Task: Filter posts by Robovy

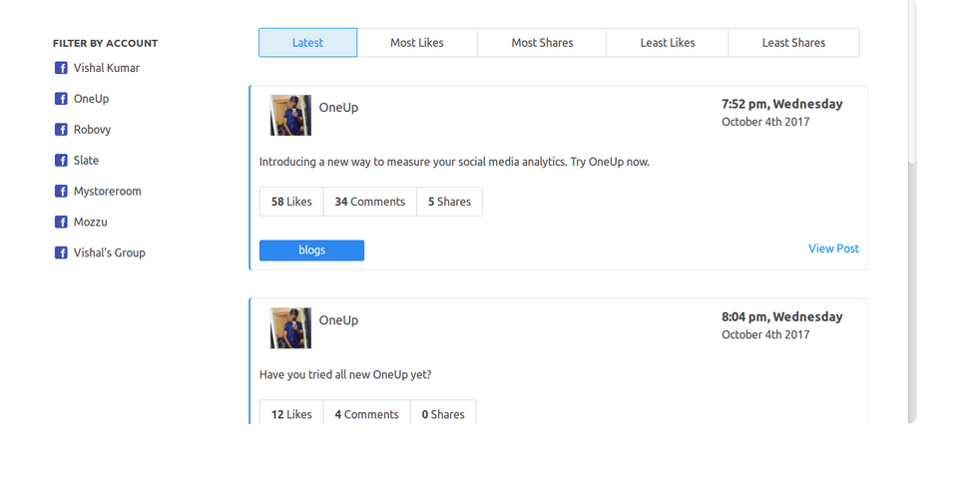Action: point(92,130)
